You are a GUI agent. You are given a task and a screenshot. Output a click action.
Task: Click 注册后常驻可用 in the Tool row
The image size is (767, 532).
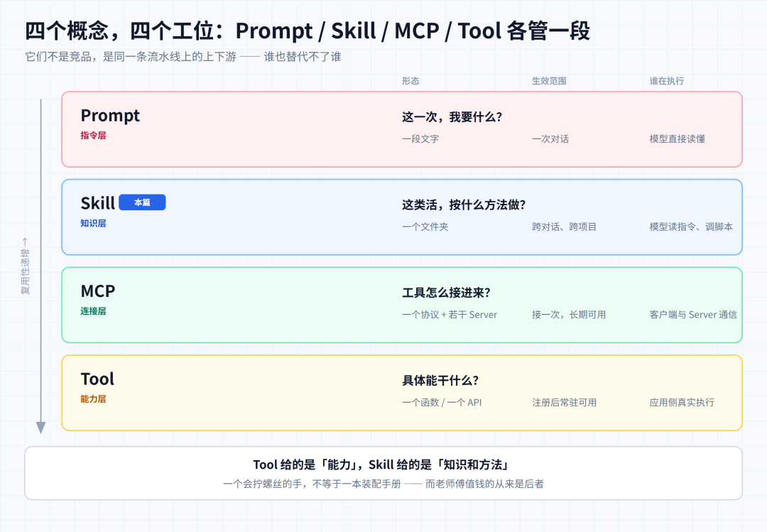[x=565, y=402]
